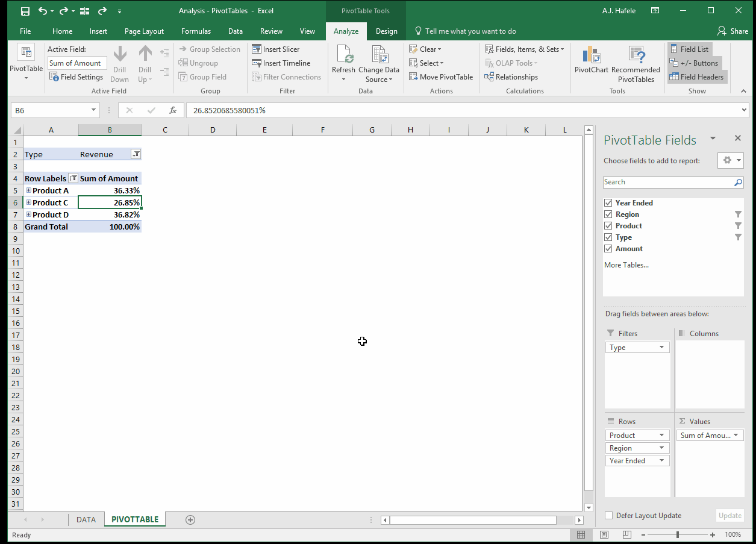Open the Type filter dropdown in cell B2
Image resolution: width=756 pixels, height=544 pixels.
pos(136,155)
